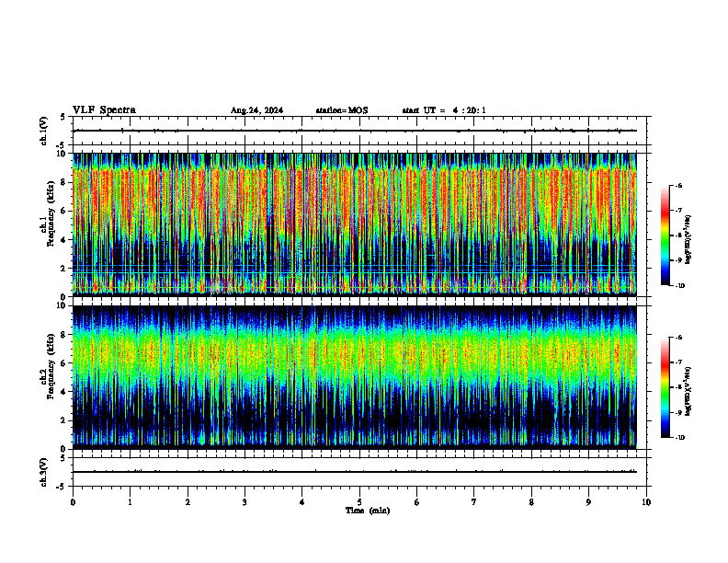728x563 pixels.
Task: Click the "-5" volt tick on ch.1(V) axis
Action: pos(62,145)
